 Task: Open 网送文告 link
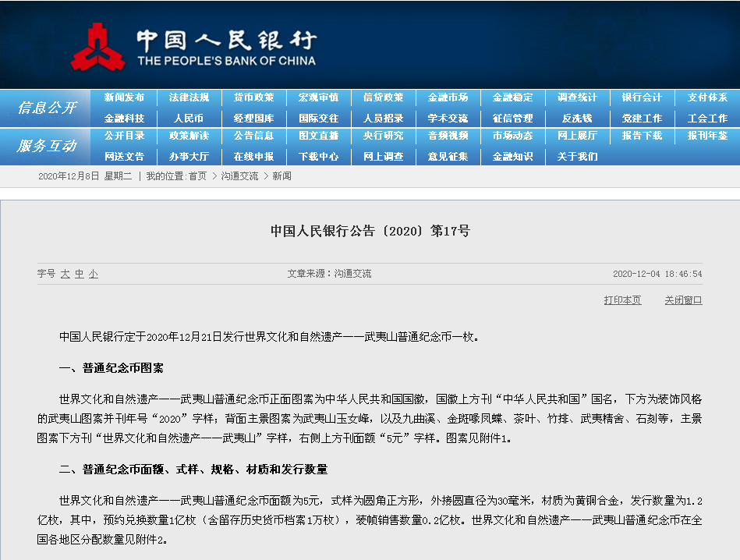pyautogui.click(x=124, y=156)
